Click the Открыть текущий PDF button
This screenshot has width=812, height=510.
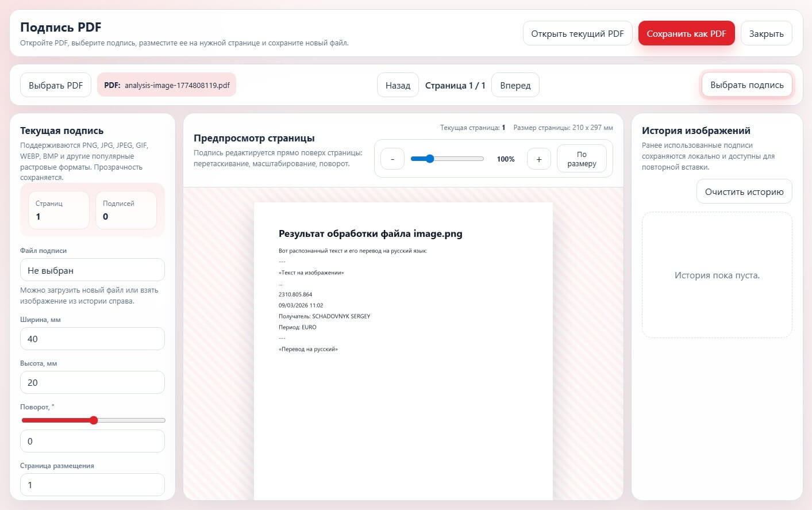(578, 33)
